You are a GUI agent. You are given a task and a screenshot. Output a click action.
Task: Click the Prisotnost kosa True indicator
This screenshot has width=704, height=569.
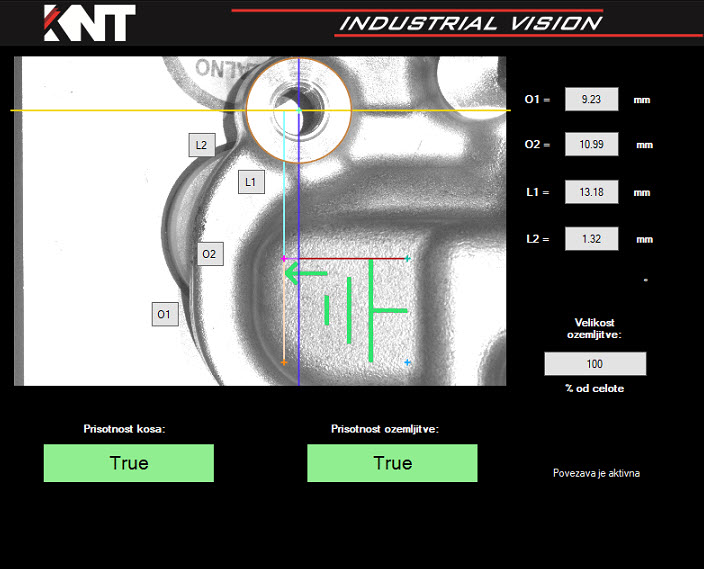(x=128, y=463)
